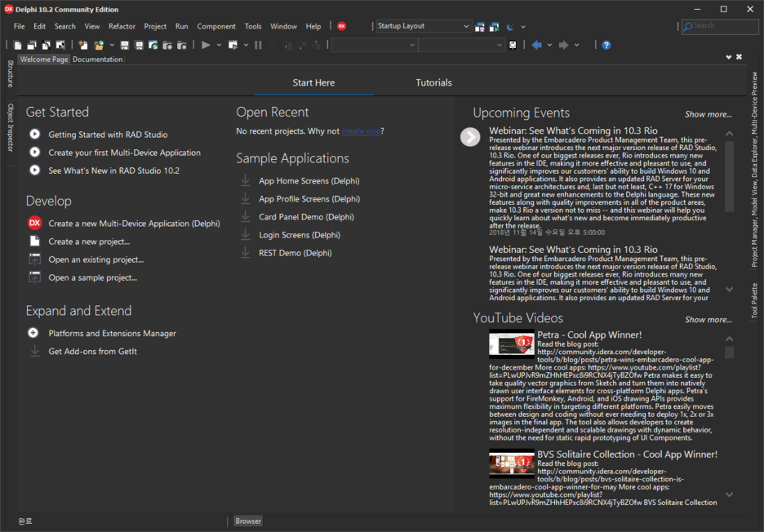The height and width of the screenshot is (532, 764).
Task: Click the first blank-page icon on the toolbar
Action: (18, 46)
